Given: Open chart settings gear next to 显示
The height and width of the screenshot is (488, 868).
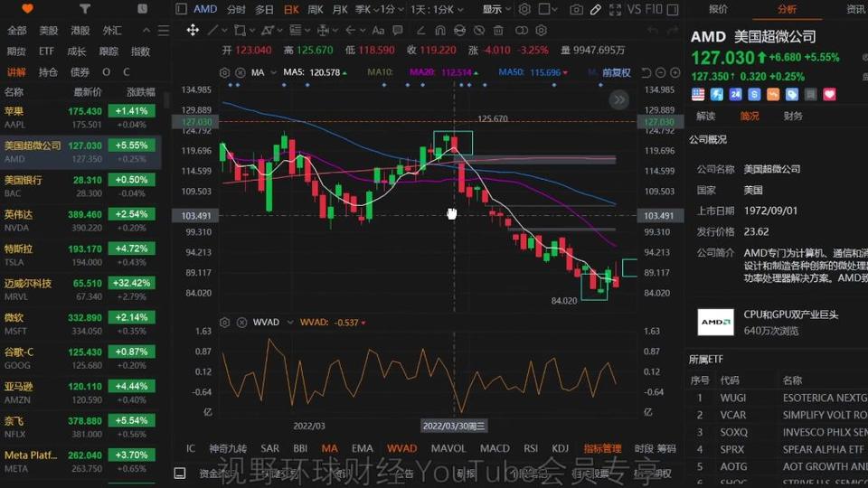Looking at the screenshot, I should click(x=524, y=9).
